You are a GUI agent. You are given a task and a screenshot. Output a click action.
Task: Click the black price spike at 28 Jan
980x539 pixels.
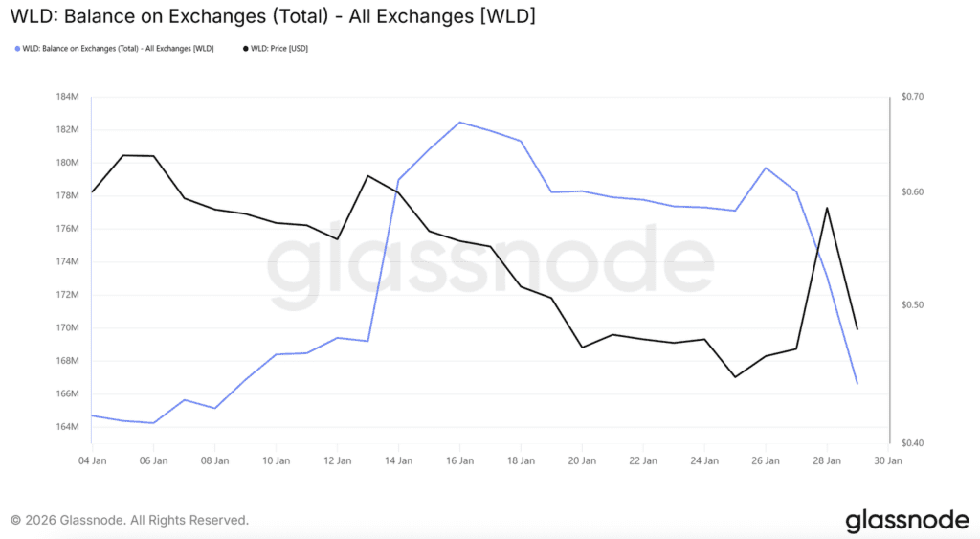pyautogui.click(x=827, y=208)
